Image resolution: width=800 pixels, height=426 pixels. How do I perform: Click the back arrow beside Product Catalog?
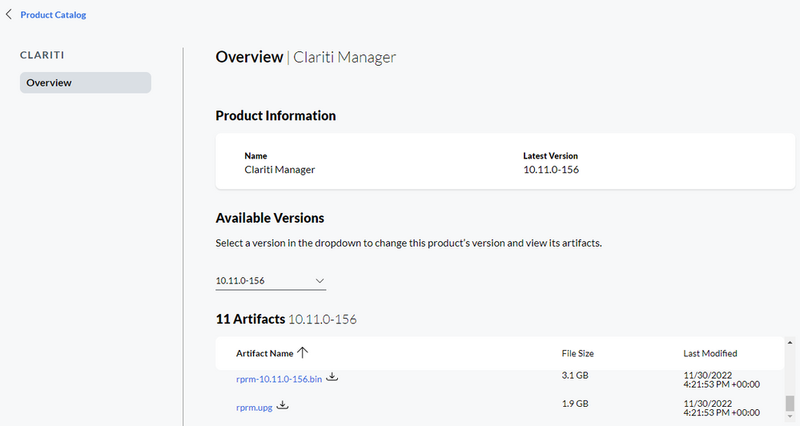pyautogui.click(x=9, y=15)
